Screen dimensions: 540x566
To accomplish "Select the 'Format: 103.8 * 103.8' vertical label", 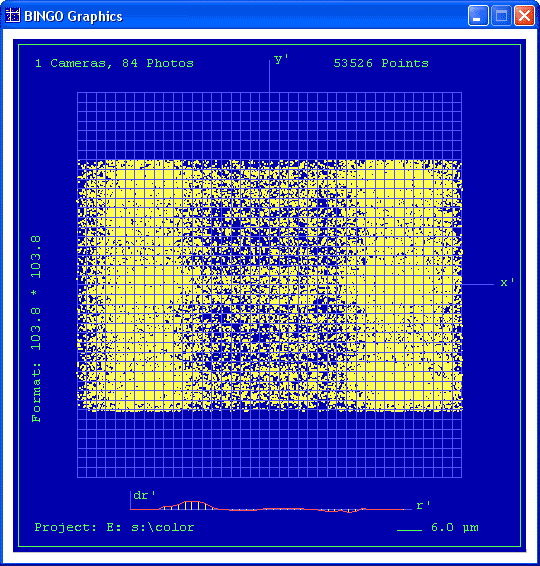I will click(x=36, y=329).
